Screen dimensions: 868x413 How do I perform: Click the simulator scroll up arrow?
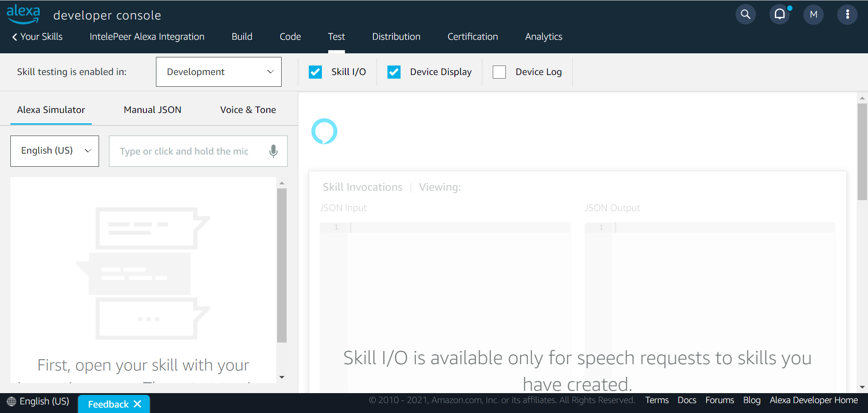(x=282, y=183)
